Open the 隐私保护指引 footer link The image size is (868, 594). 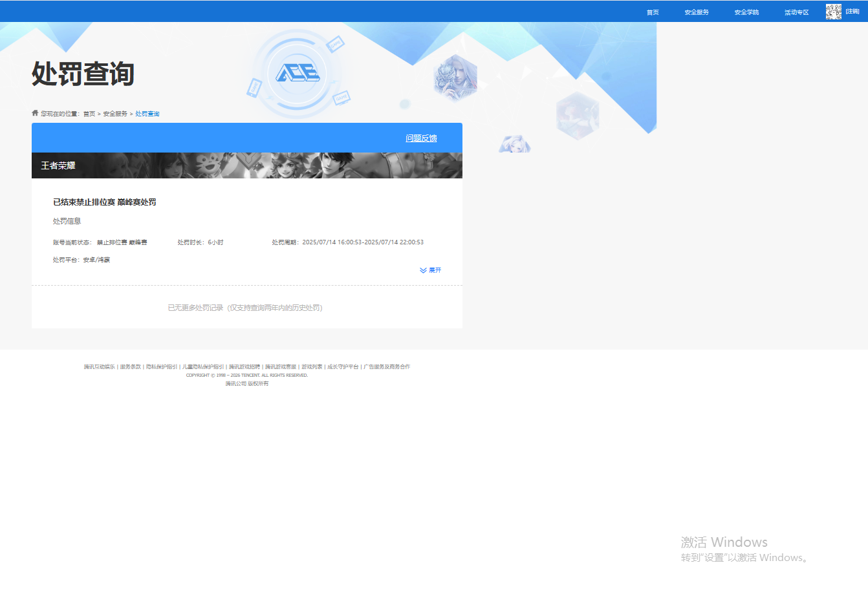pos(161,367)
